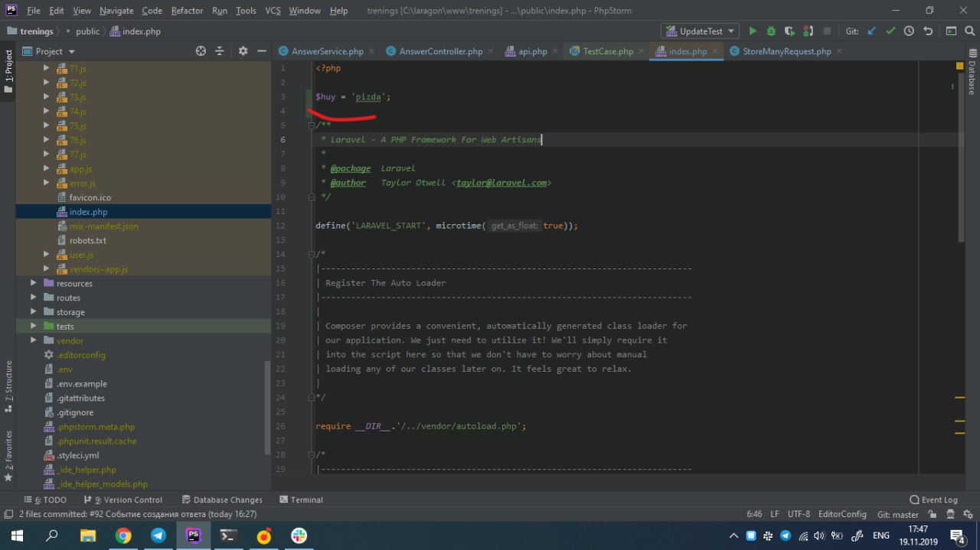This screenshot has width=980, height=550.
Task: Open the Tools menu
Action: coord(246,11)
